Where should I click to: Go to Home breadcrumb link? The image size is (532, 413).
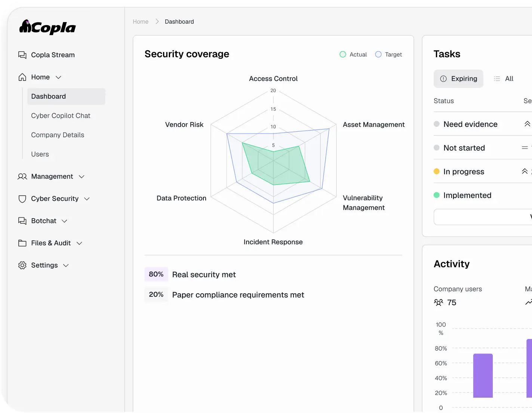tap(141, 22)
